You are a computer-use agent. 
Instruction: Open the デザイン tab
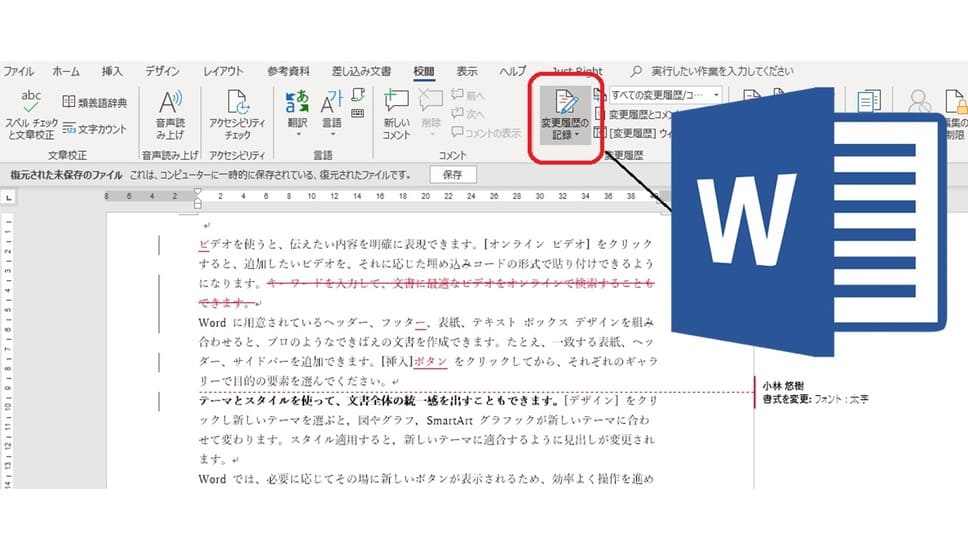[162, 71]
